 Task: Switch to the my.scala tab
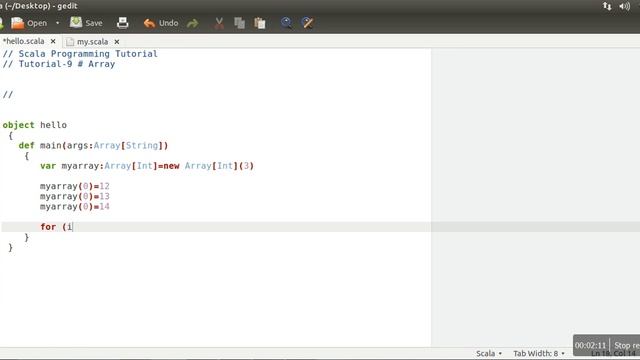[92, 42]
